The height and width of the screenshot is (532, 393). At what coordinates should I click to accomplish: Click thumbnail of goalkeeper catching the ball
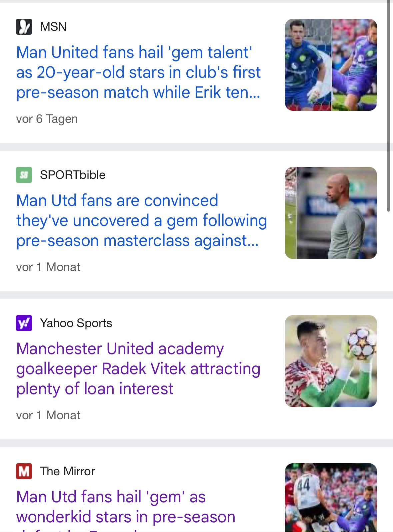(331, 361)
